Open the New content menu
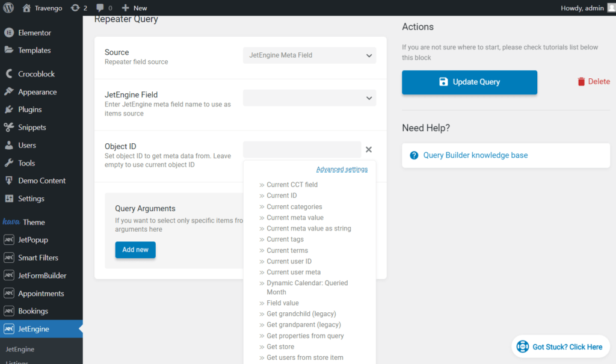 pos(134,8)
